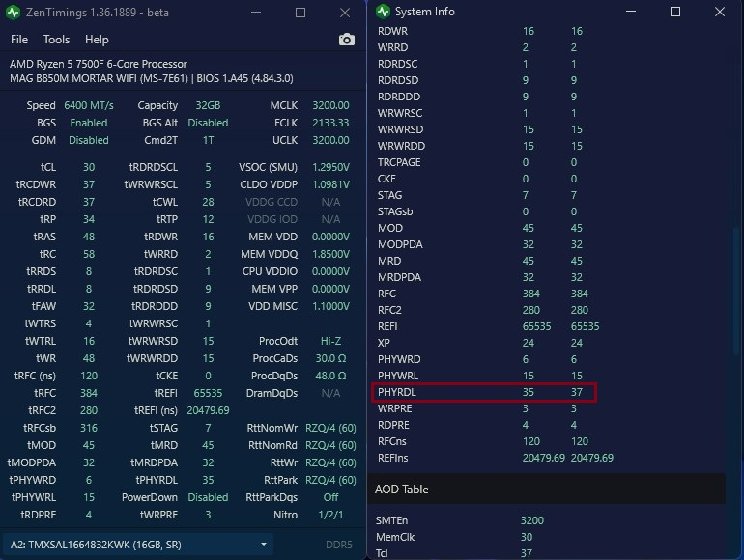This screenshot has height=560, width=744.
Task: Select the MODPDA row in System Info
Action: (480, 244)
